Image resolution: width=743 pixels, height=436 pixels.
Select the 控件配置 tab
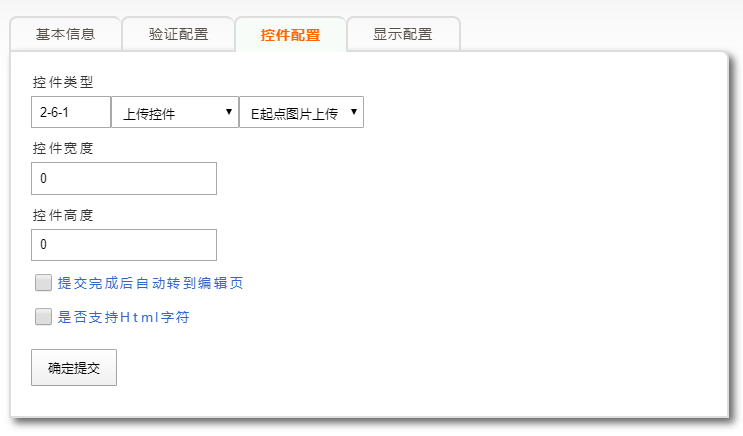tap(290, 34)
